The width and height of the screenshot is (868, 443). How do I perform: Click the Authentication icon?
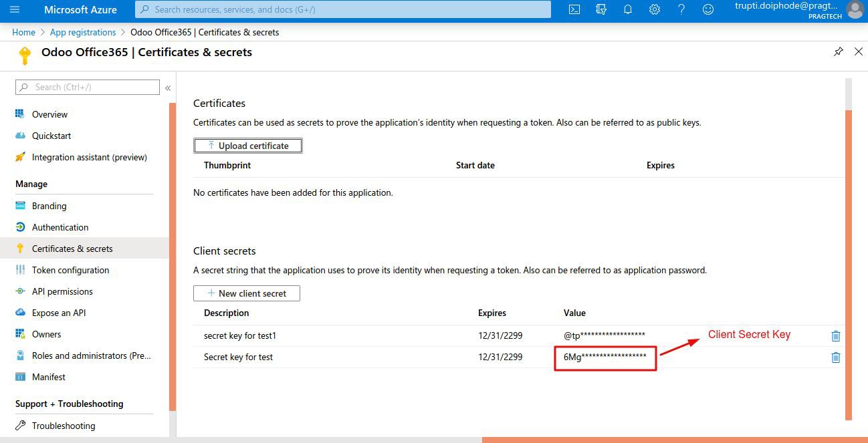click(x=20, y=227)
